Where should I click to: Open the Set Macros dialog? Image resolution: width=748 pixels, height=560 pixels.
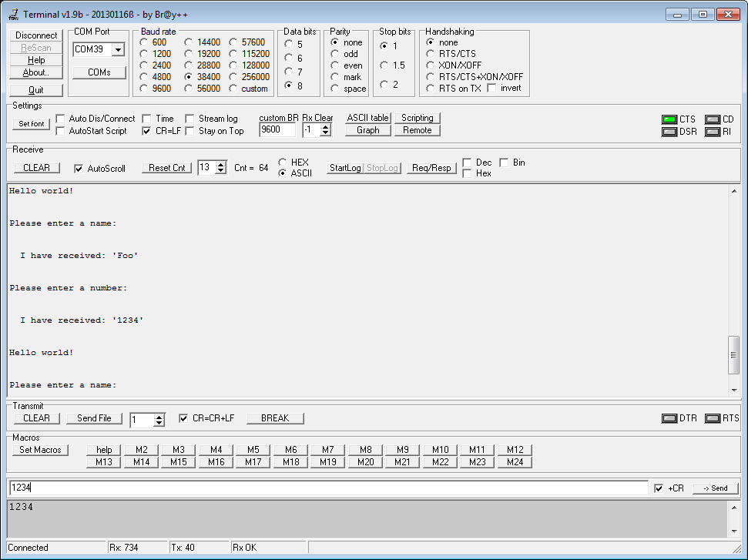click(x=40, y=450)
